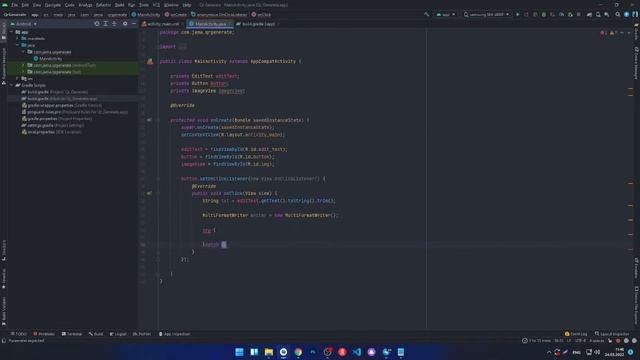Image resolution: width=640 pixels, height=360 pixels.
Task: Open the File menu
Action: [14, 5]
